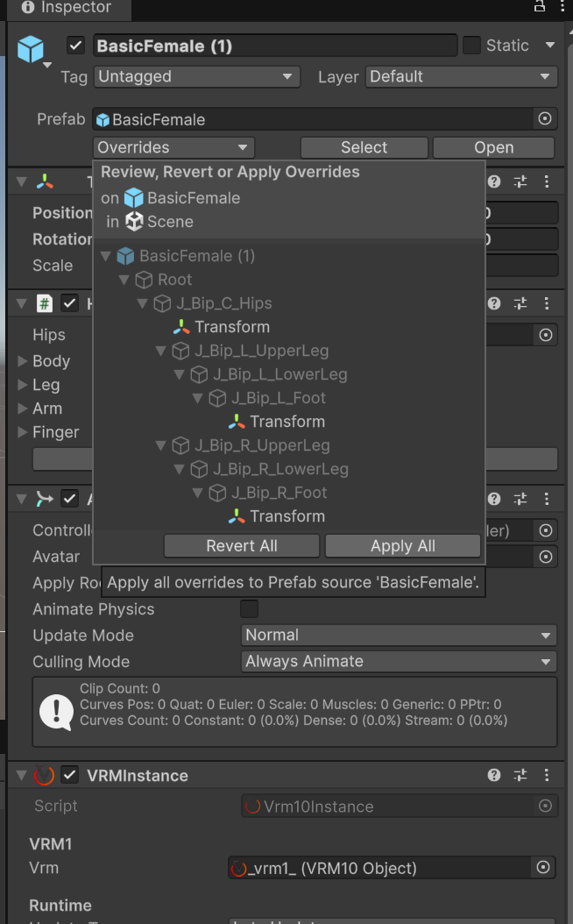573x924 pixels.
Task: Open Animator component three-dot menu
Action: (x=547, y=499)
